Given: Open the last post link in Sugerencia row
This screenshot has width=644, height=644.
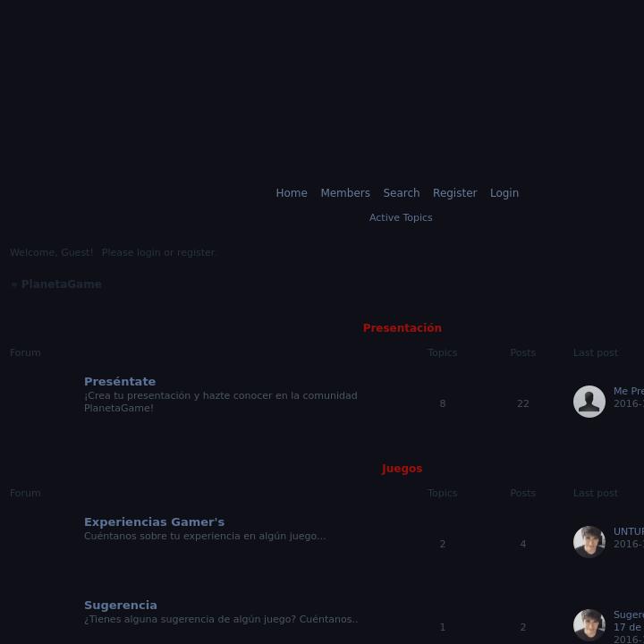Looking at the screenshot, I should click(x=629, y=614).
